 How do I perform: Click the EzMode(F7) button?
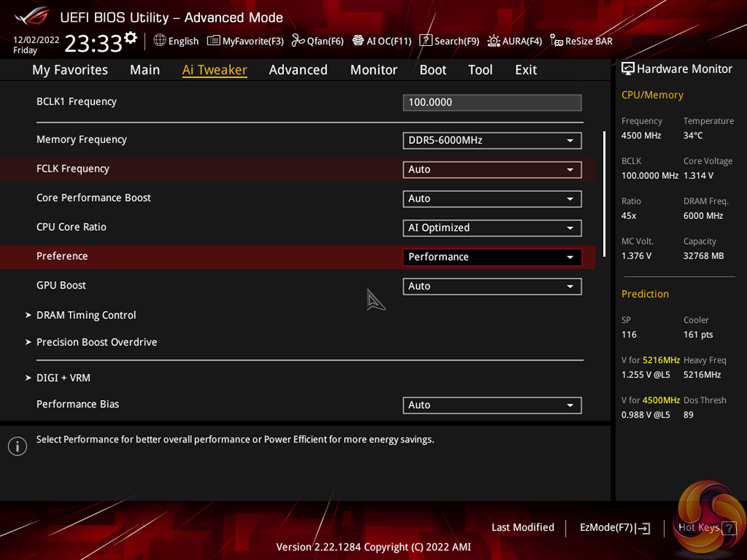pyautogui.click(x=614, y=528)
